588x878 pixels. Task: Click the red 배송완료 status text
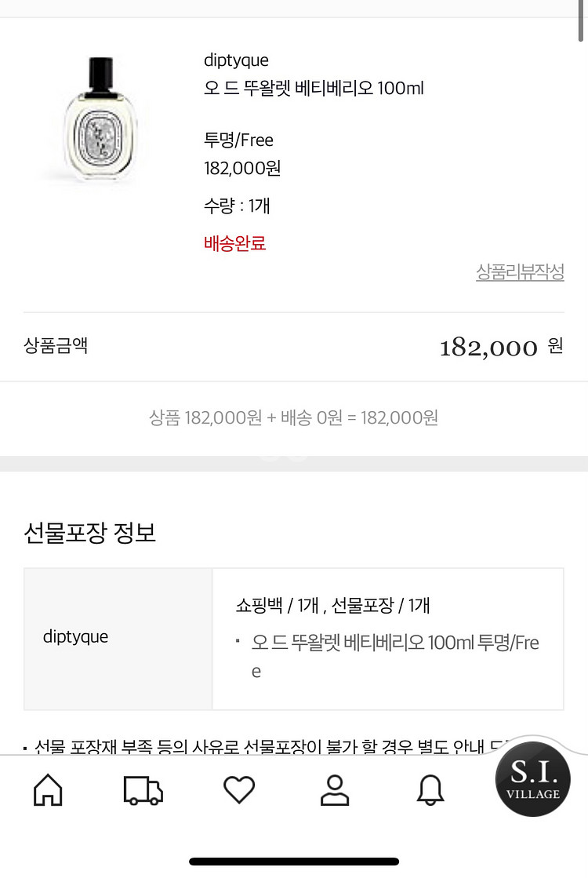235,243
